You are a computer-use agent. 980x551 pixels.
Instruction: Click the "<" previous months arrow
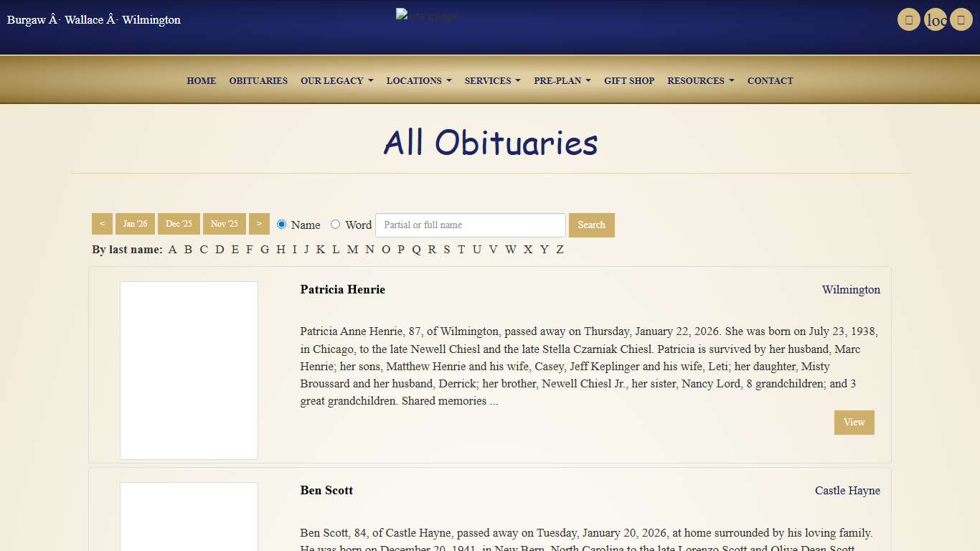tap(101, 223)
